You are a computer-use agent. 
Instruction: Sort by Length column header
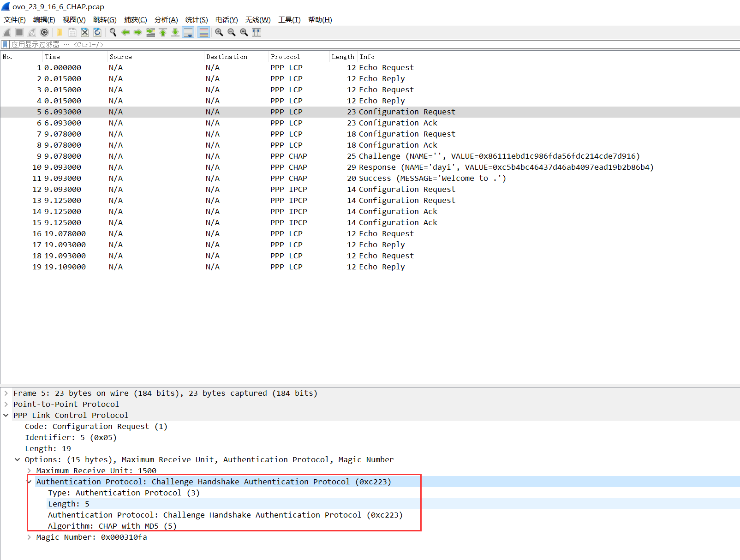click(343, 57)
